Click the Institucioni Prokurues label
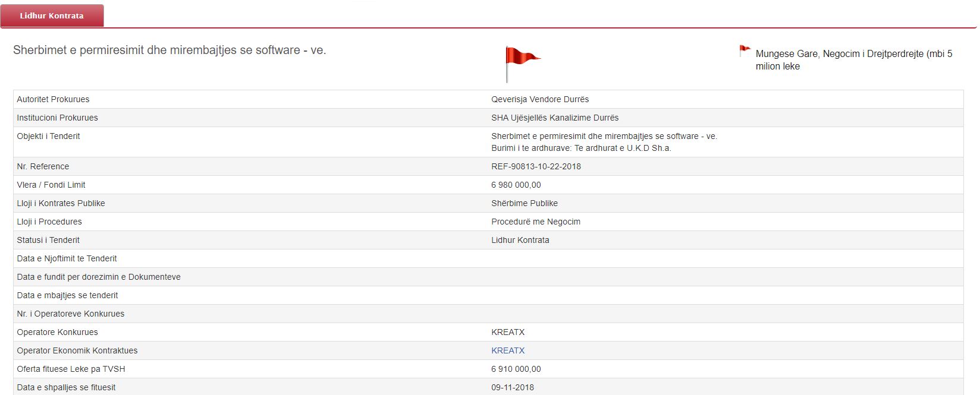Image resolution: width=980 pixels, height=395 pixels. [57, 118]
